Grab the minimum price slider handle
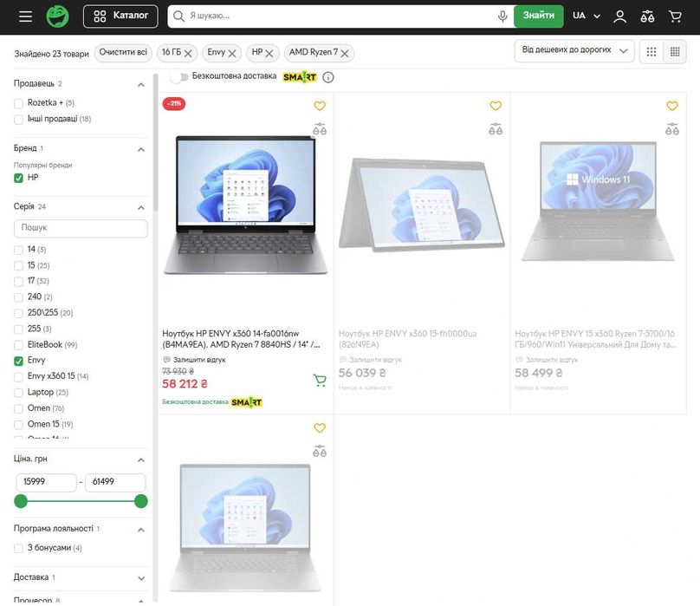 [21, 501]
